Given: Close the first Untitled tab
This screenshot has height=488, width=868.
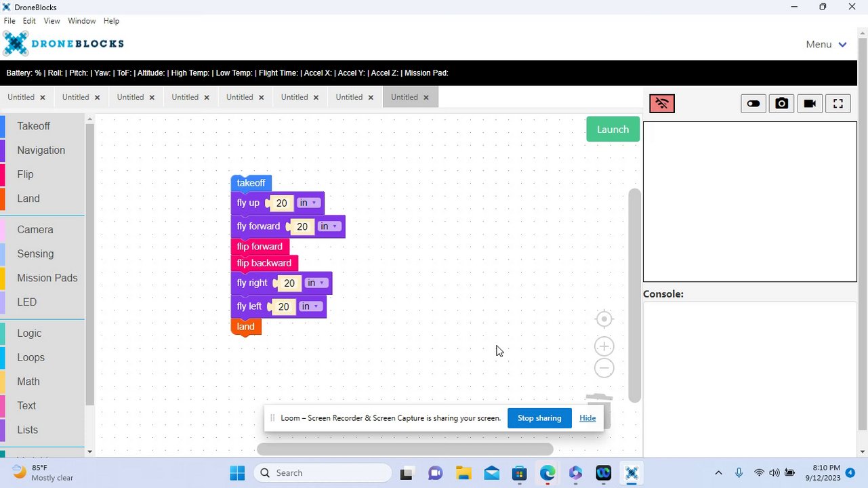Looking at the screenshot, I should [x=43, y=98].
